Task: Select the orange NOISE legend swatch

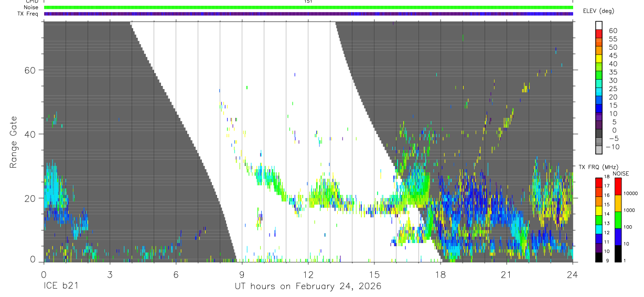Action: (x=618, y=203)
